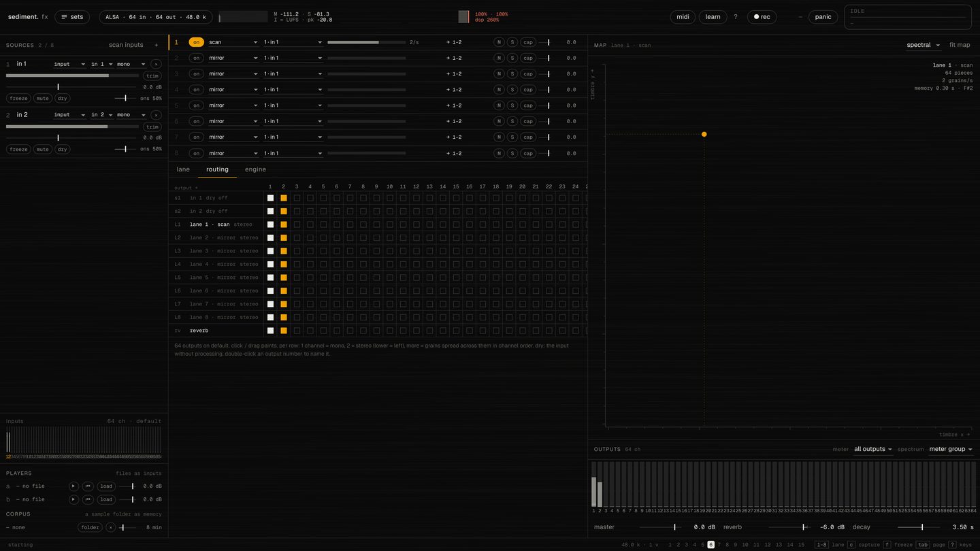Click the orange map point
Screen dimensions: 980x551
pyautogui.click(x=704, y=134)
